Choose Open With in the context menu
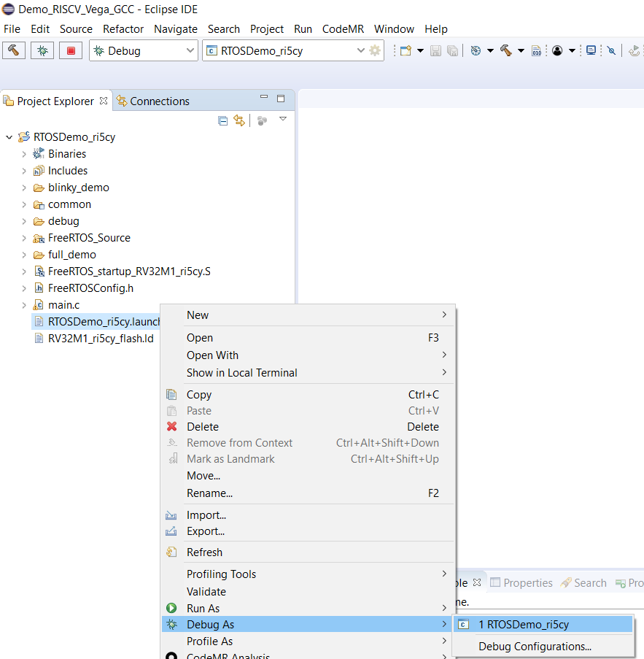Screen dimensions: 644x659 point(308,355)
